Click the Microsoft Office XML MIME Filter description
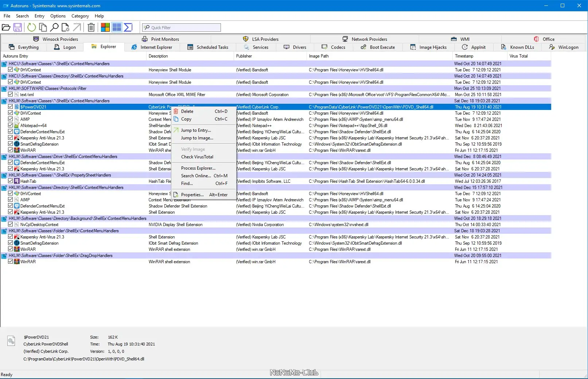Screen dimensions: 588x379 [x=177, y=95]
